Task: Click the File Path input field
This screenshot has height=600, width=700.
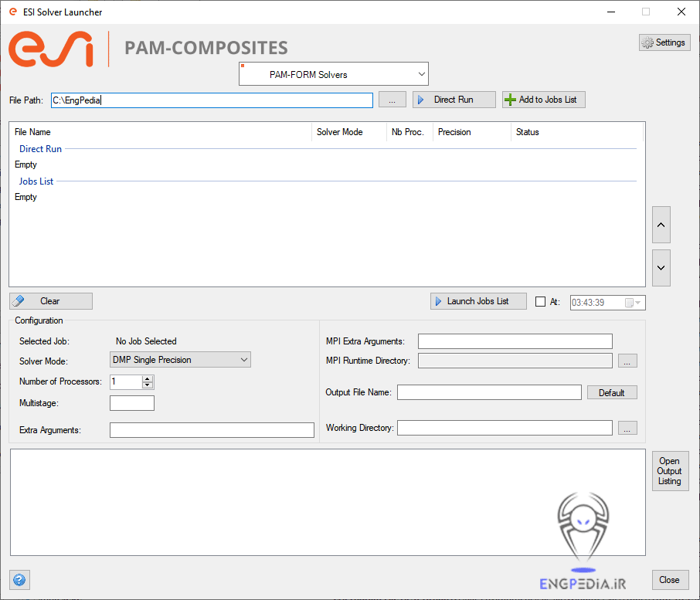Action: tap(212, 100)
